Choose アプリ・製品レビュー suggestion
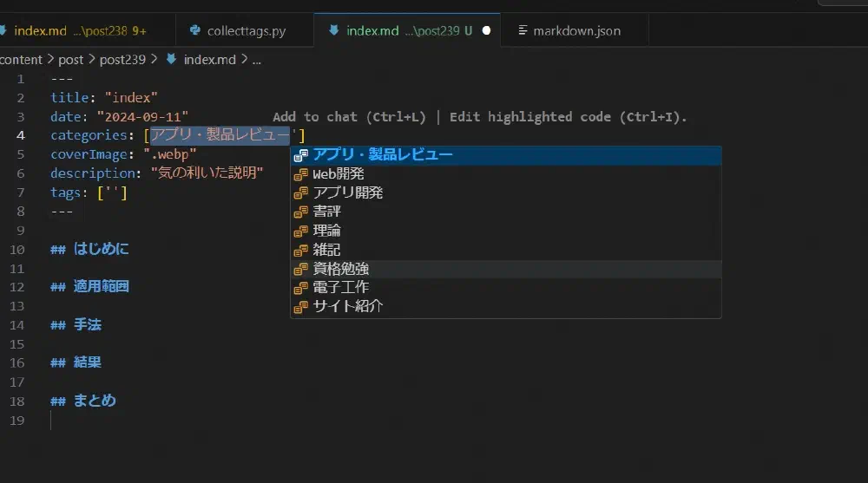This screenshot has width=868, height=483. pos(506,155)
